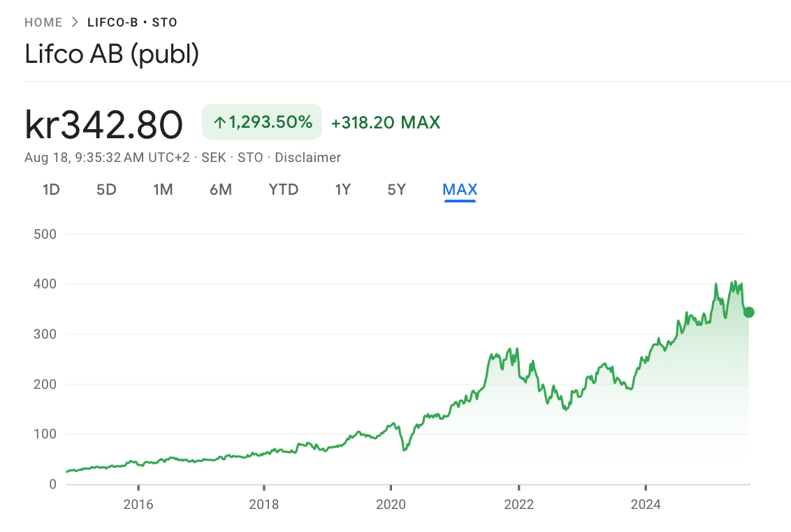Select the 6M time range

coord(221,189)
